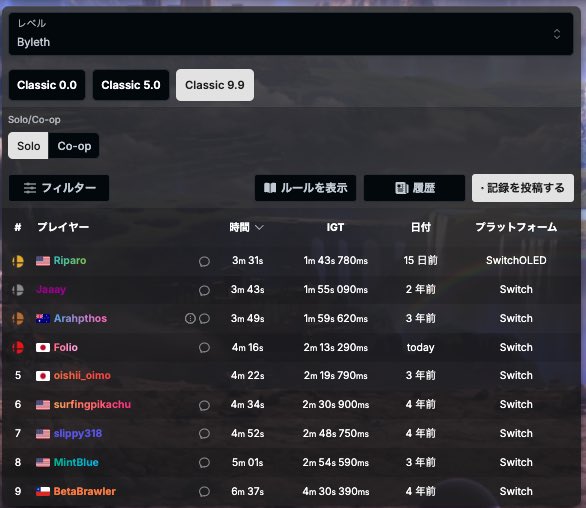This screenshot has width=586, height=508.
Task: Click the 日付 column header
Action: tap(421, 227)
